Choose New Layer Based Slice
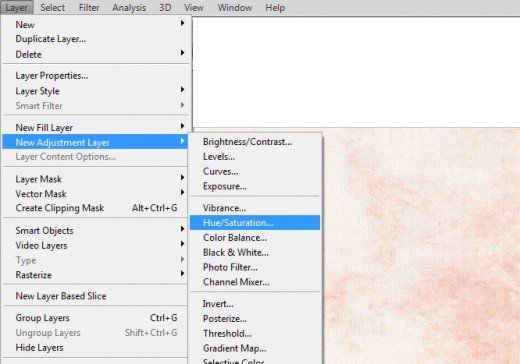 (95, 296)
